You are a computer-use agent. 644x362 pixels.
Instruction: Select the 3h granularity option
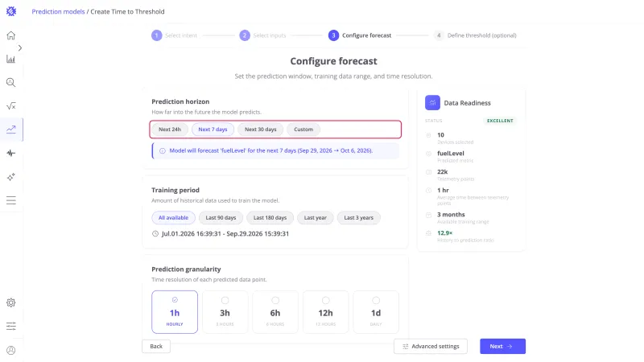[x=225, y=312]
